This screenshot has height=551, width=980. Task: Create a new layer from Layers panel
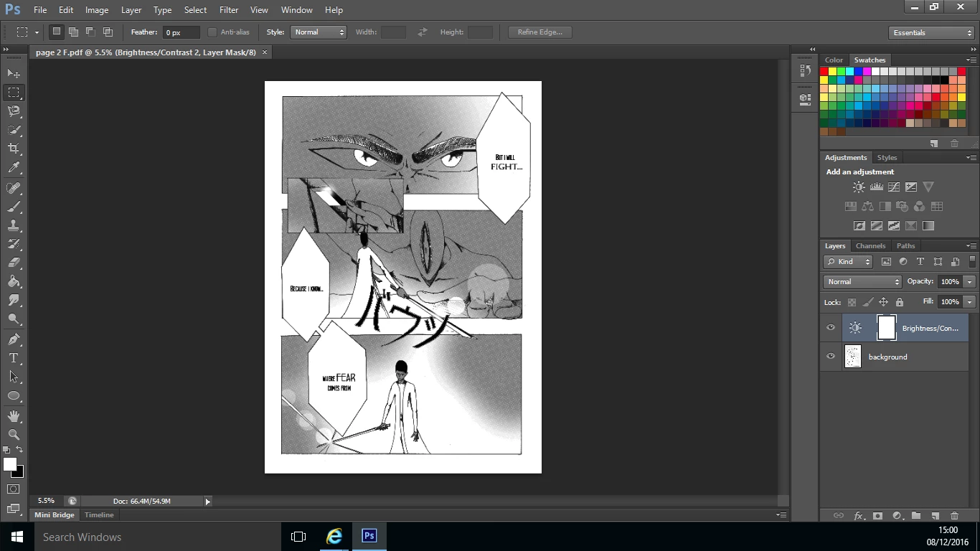tap(935, 515)
